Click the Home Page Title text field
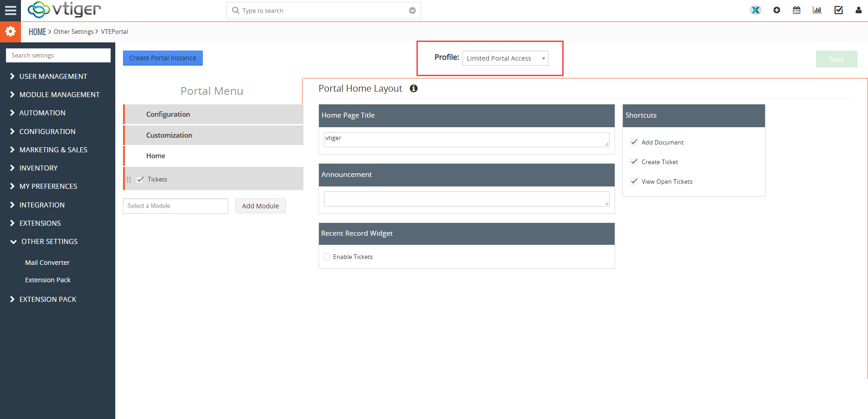This screenshot has width=868, height=419. pyautogui.click(x=467, y=140)
